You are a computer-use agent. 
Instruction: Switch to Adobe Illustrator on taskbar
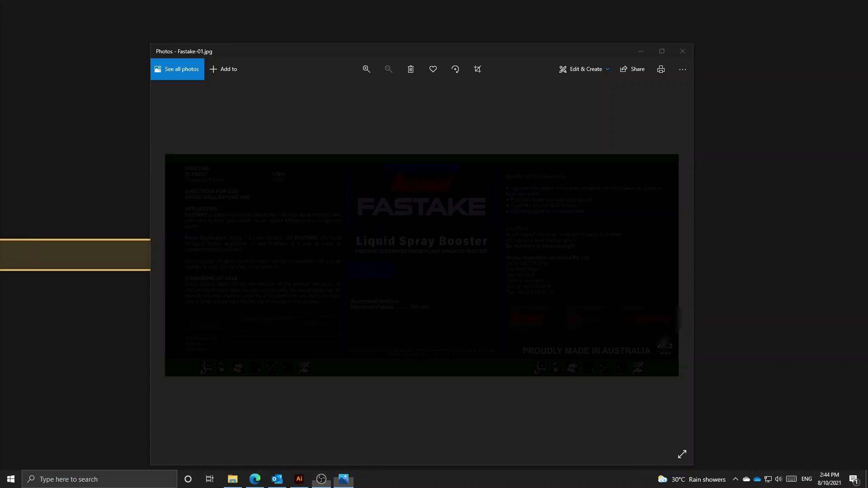point(299,479)
